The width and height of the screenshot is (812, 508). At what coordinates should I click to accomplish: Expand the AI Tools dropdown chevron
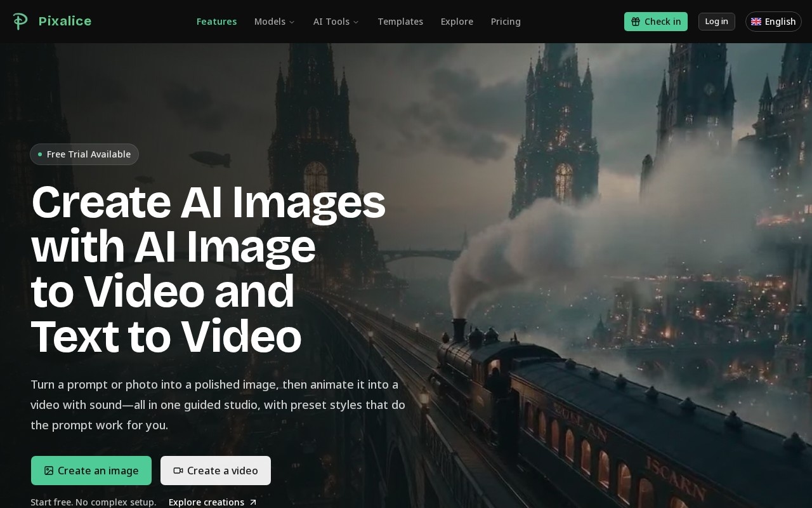point(356,22)
